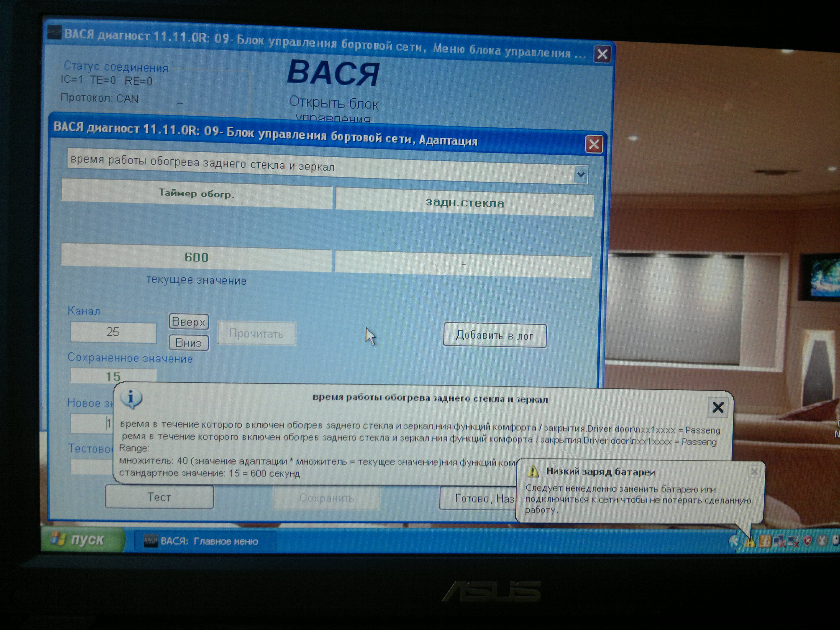This screenshot has width=840, height=630.
Task: Close the control unit menu window
Action: 602,54
